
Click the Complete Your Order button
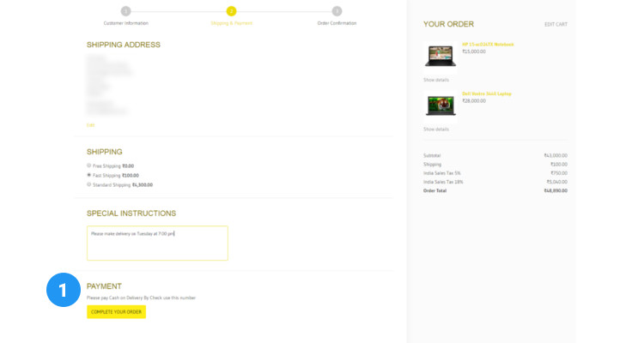tap(116, 312)
